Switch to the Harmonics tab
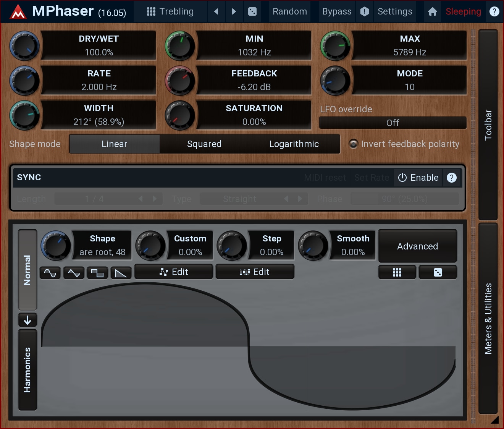Screen dimensions: 504x429 [27, 370]
